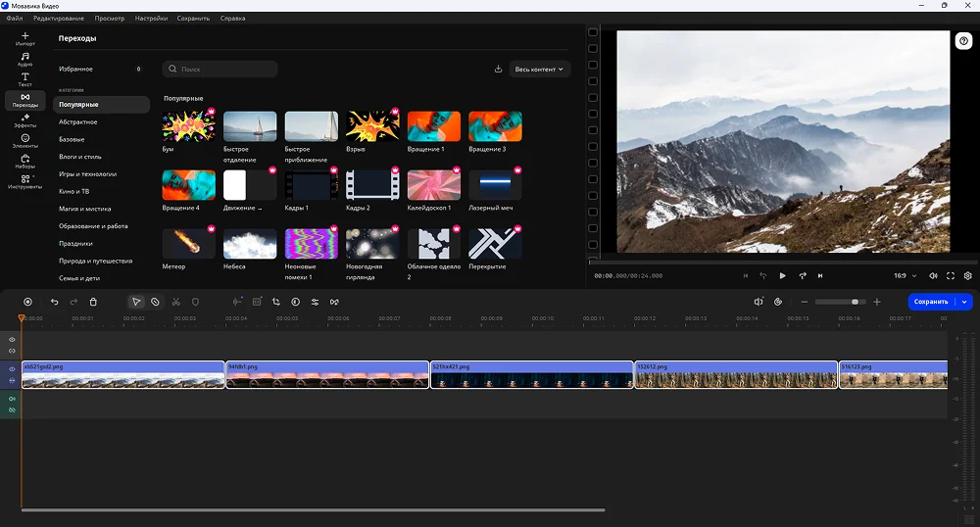The height and width of the screenshot is (527, 980).
Task: Click the timeline zoom slider
Action: [840, 302]
